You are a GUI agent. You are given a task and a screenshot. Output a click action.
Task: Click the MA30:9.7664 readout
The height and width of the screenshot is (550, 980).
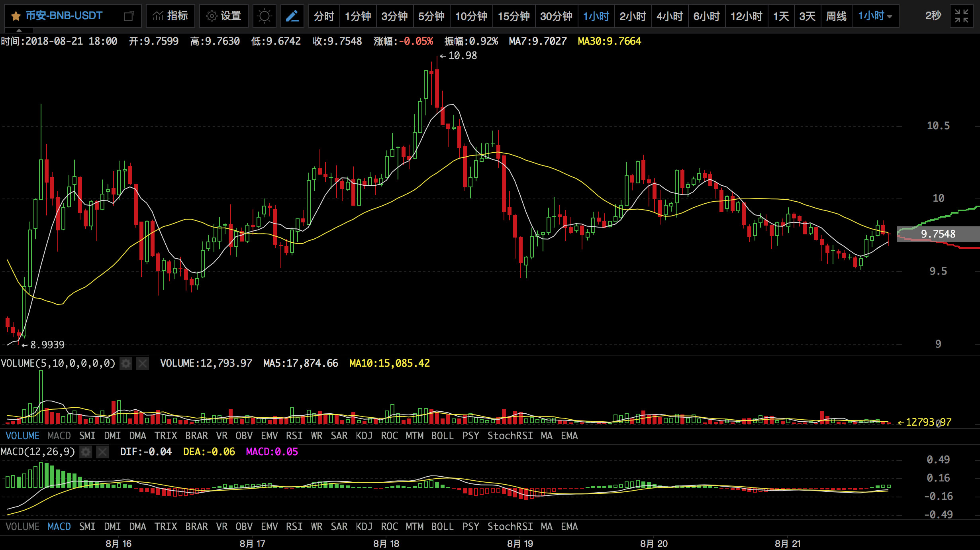tap(610, 41)
